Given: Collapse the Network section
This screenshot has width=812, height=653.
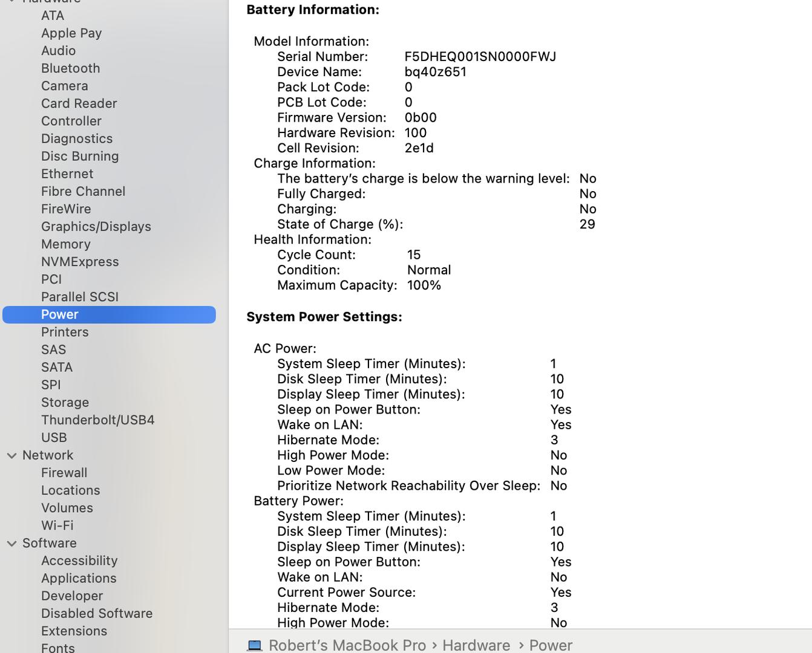Looking at the screenshot, I should tap(11, 455).
